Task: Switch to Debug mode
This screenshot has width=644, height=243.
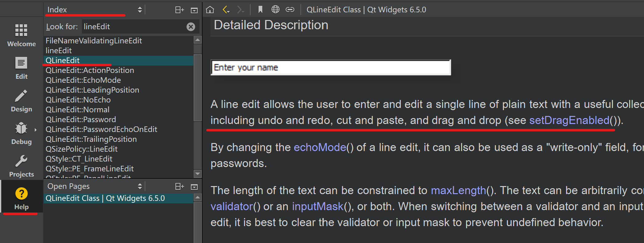Action: (21, 133)
